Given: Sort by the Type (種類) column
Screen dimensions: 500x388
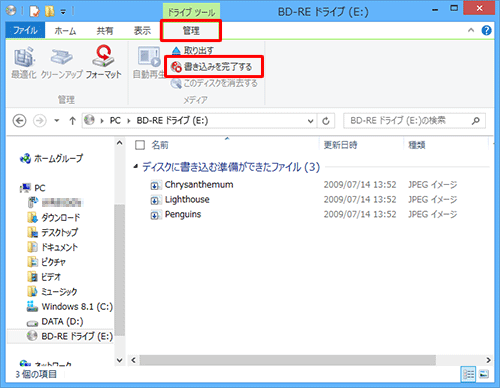Looking at the screenshot, I should 417,145.
